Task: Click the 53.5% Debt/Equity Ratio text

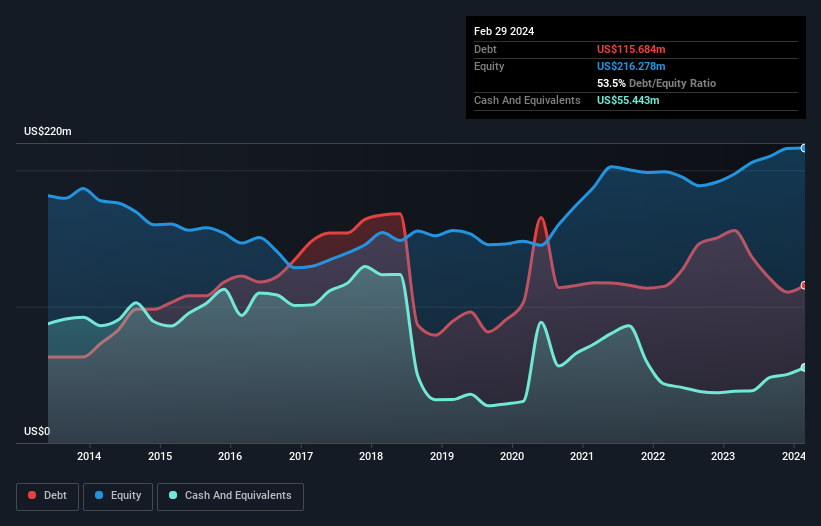Action: coord(656,83)
